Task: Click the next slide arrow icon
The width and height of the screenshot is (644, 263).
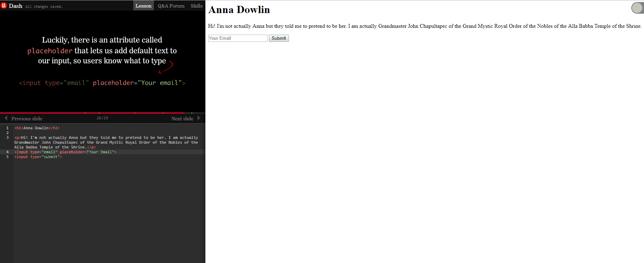Action: pyautogui.click(x=199, y=118)
